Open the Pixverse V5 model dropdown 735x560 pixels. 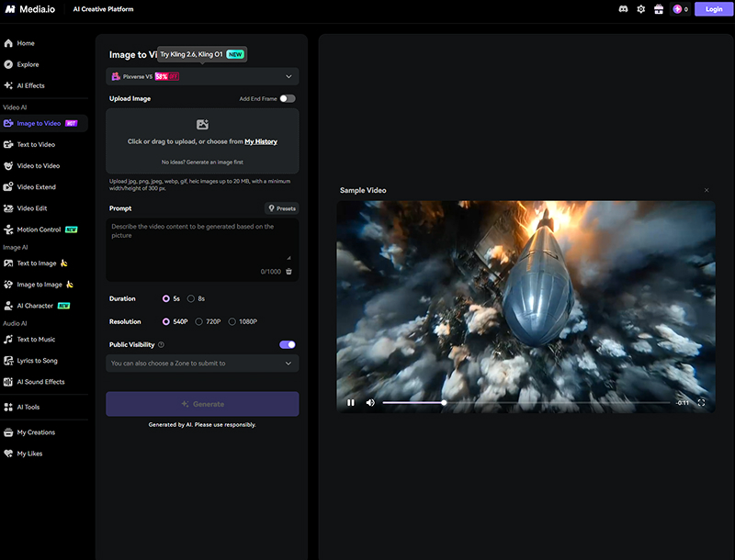click(x=202, y=76)
